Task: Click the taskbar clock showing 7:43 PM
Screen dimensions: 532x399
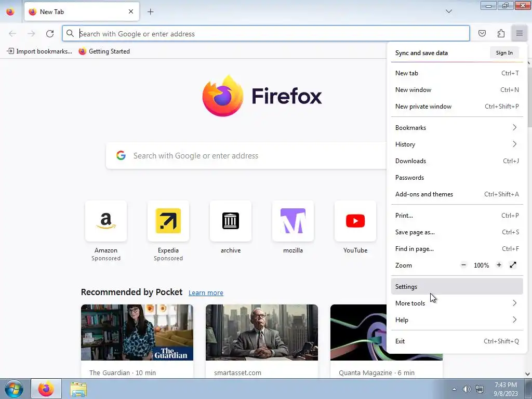Action: click(506, 389)
